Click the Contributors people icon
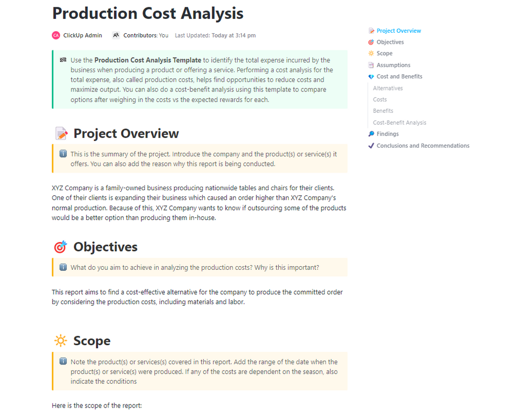This screenshot has width=520, height=420. (116, 35)
